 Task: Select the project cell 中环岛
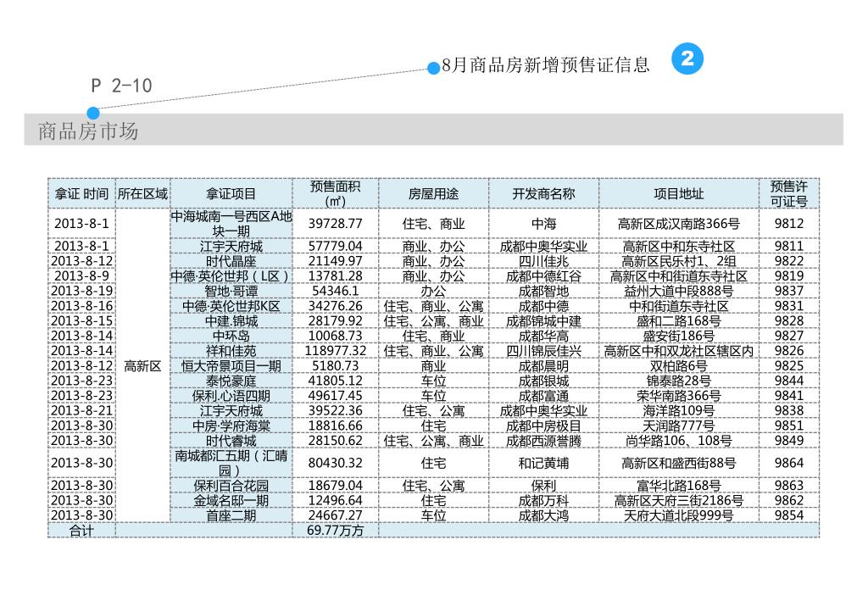[231, 336]
